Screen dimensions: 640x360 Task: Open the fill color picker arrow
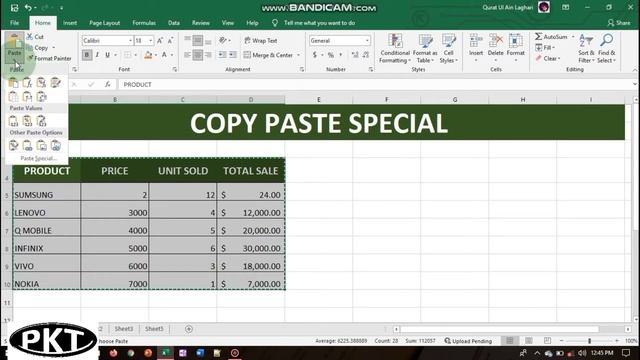pyautogui.click(x=156, y=55)
